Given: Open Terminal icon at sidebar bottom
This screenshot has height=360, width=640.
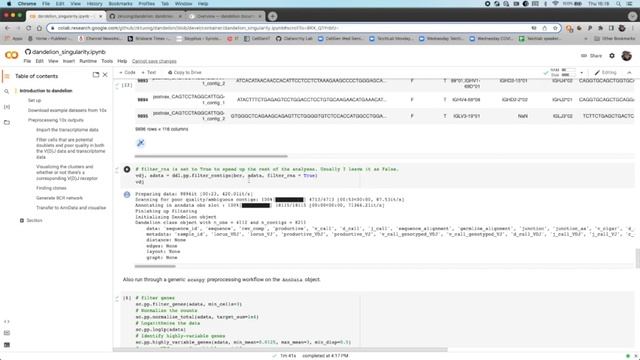Looking at the screenshot, I should (7, 345).
